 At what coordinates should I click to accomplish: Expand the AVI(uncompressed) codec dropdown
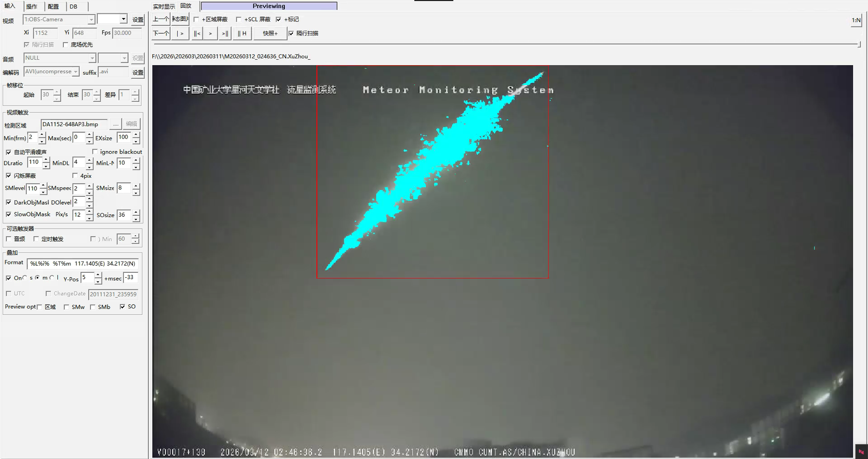(76, 72)
